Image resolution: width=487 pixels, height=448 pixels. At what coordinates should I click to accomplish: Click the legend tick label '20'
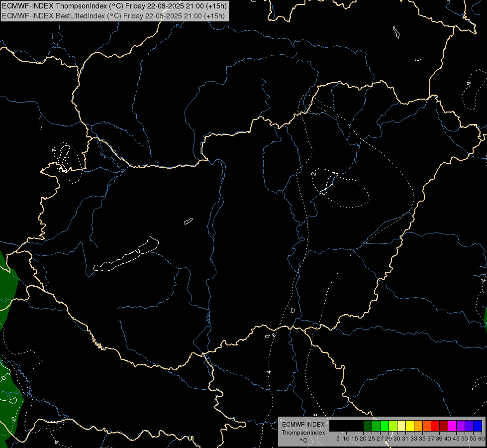point(363,439)
